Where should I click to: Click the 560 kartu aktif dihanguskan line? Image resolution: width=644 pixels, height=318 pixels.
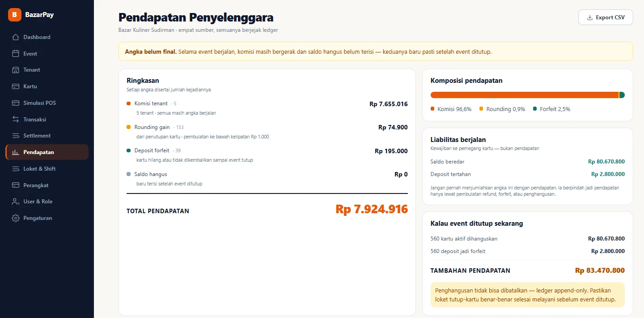pyautogui.click(x=464, y=239)
